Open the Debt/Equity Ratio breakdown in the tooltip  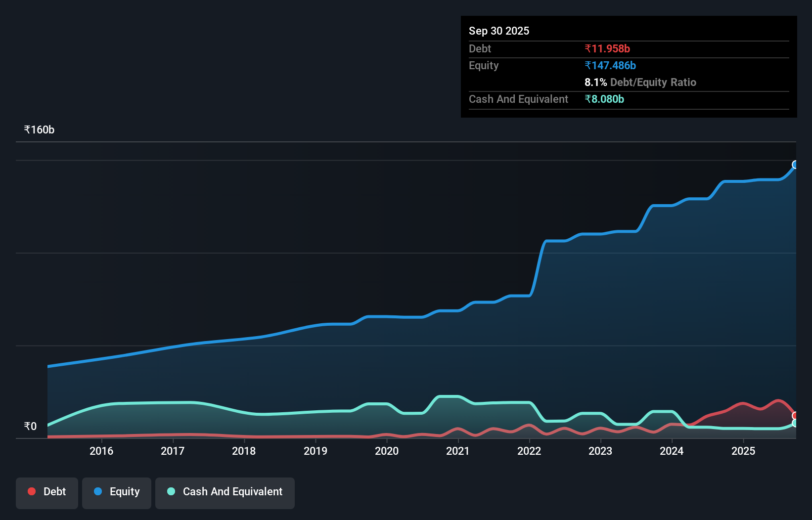pos(640,82)
